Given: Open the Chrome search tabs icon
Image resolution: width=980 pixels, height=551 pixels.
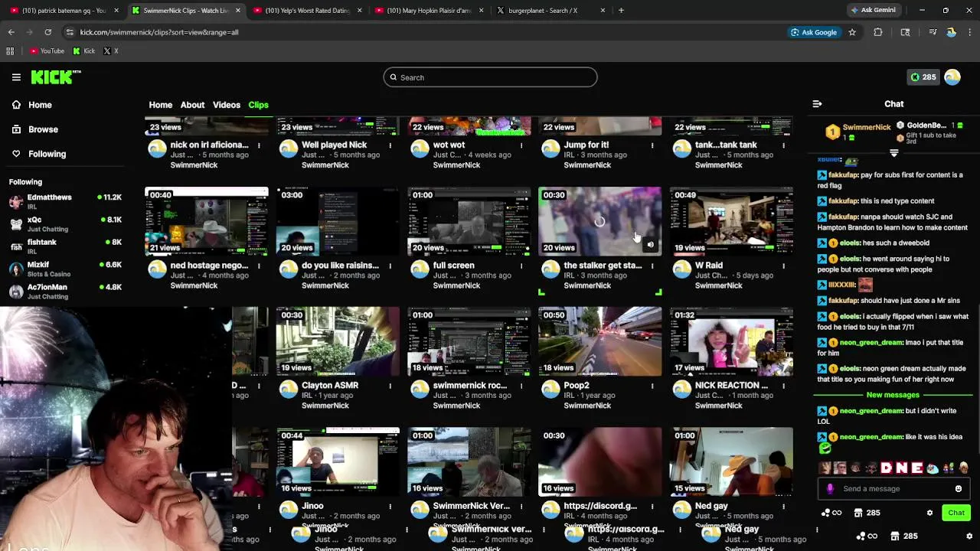Looking at the screenshot, I should 905,32.
